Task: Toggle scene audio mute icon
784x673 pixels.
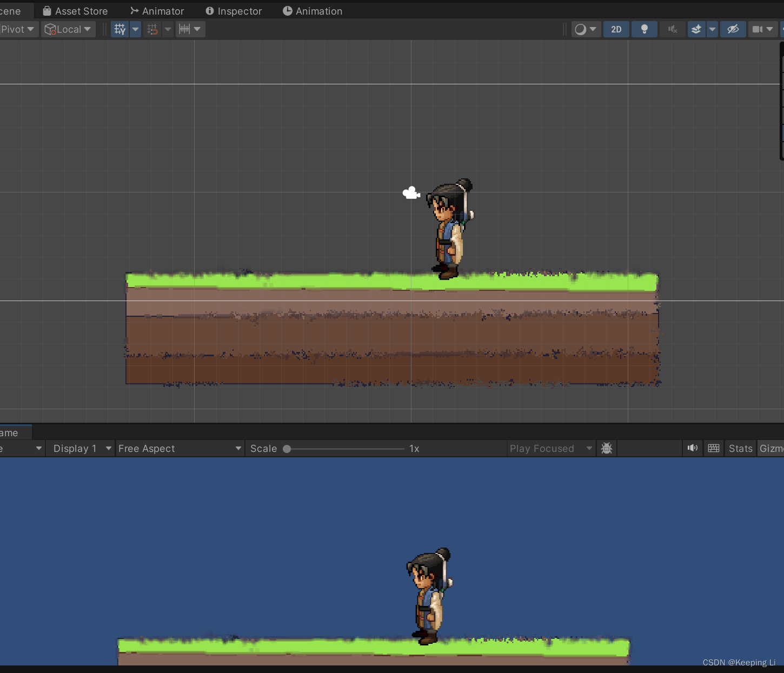Action: coord(673,29)
